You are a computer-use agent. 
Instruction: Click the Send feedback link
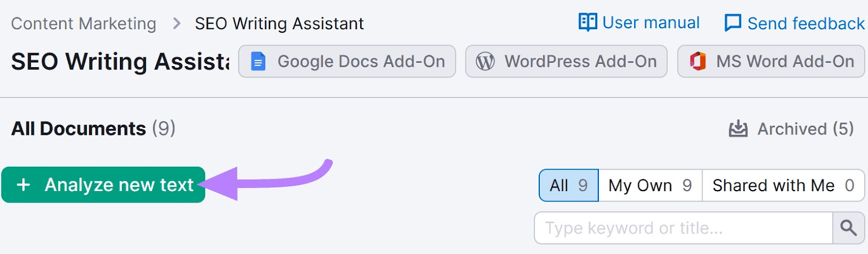pyautogui.click(x=806, y=23)
